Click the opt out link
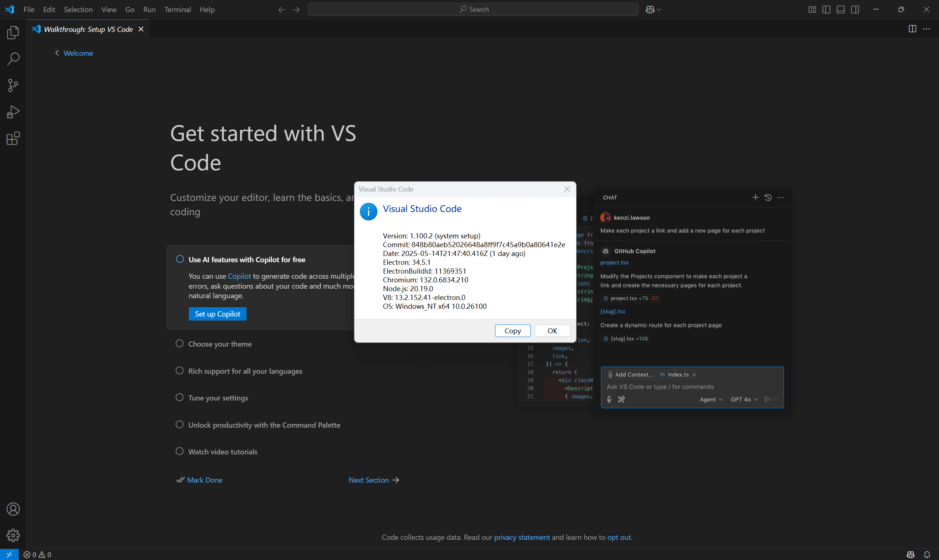Screen dimensions: 939x560 (619, 537)
